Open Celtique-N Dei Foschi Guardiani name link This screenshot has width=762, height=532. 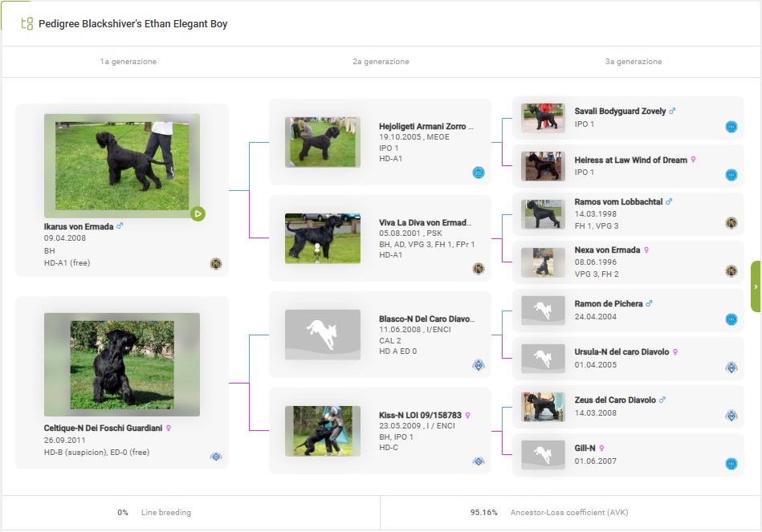(103, 428)
